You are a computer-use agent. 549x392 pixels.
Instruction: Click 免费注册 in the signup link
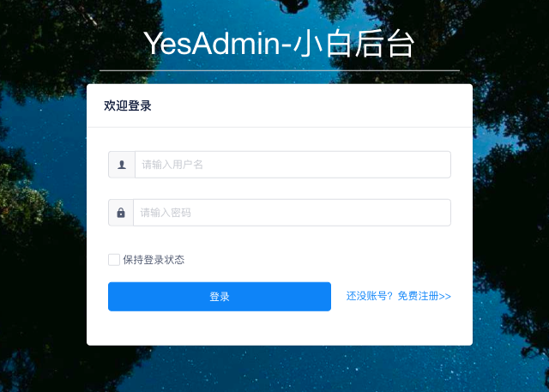tap(418, 296)
